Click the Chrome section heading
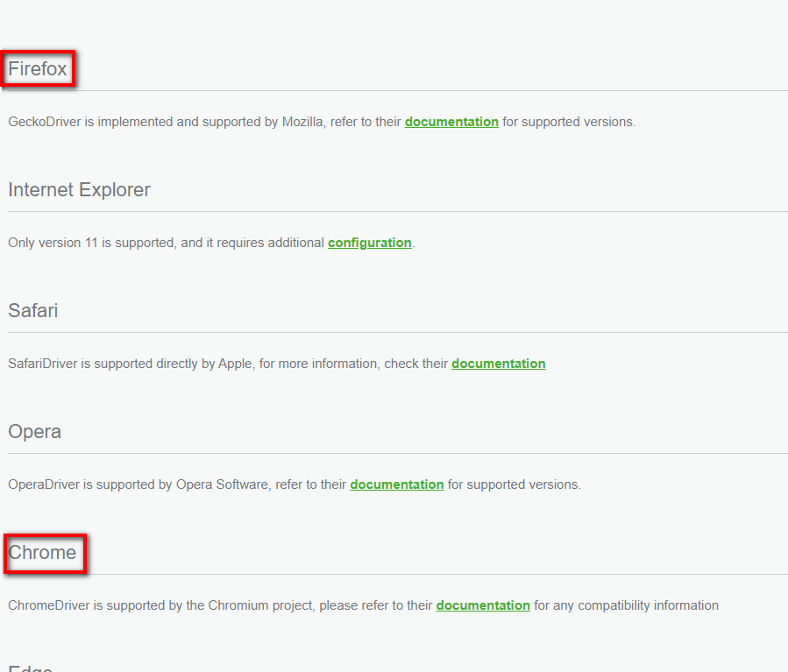 [x=42, y=553]
